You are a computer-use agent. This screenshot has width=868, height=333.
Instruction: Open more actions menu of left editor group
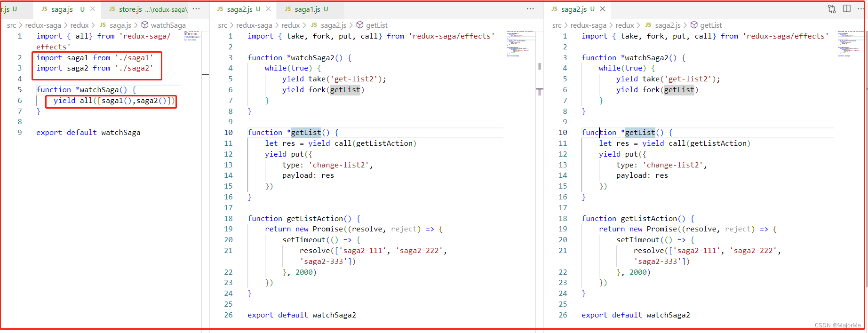(196, 9)
